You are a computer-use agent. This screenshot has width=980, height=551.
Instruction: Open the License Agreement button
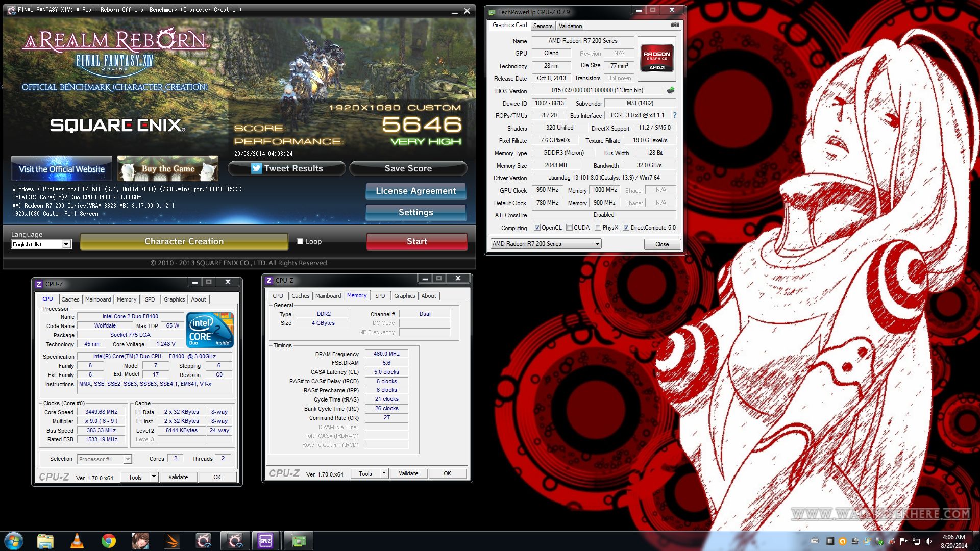(x=416, y=191)
